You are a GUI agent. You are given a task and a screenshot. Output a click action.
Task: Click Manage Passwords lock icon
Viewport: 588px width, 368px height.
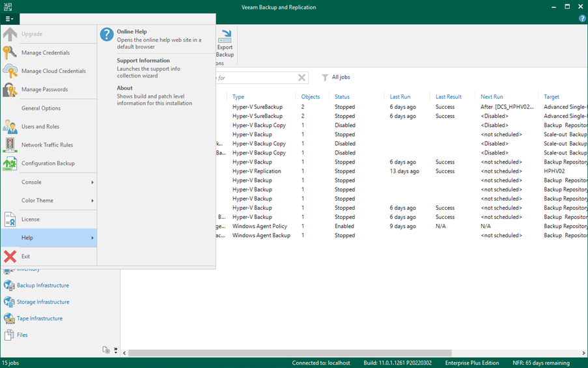coord(10,89)
